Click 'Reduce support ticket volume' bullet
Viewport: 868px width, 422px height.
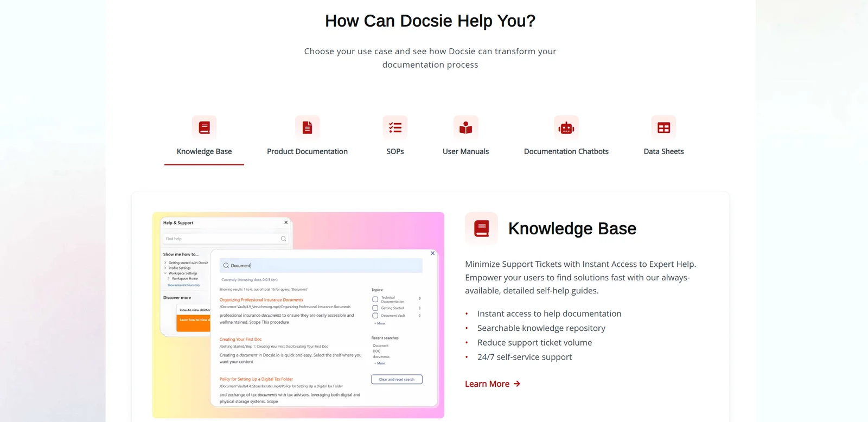pos(534,342)
